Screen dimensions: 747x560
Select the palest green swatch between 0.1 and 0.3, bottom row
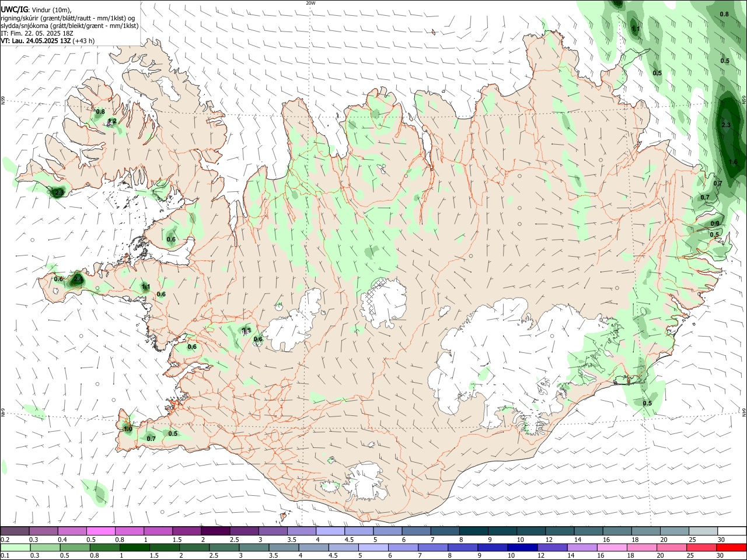pyautogui.click(x=15, y=548)
